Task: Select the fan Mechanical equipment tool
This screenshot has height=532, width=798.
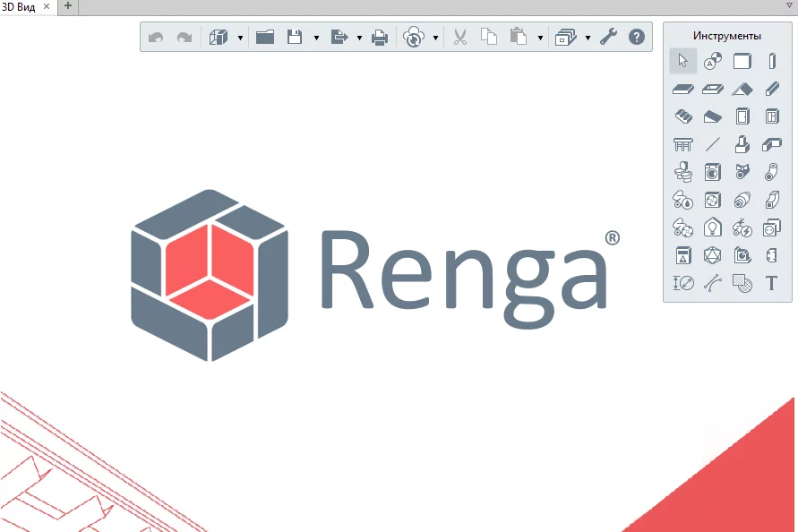Action: click(713, 200)
